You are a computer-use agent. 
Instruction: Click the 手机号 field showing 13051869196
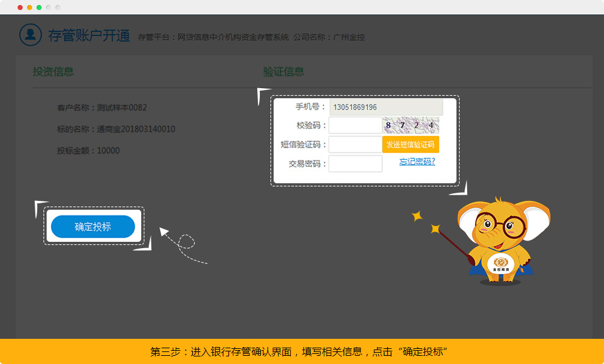[386, 107]
